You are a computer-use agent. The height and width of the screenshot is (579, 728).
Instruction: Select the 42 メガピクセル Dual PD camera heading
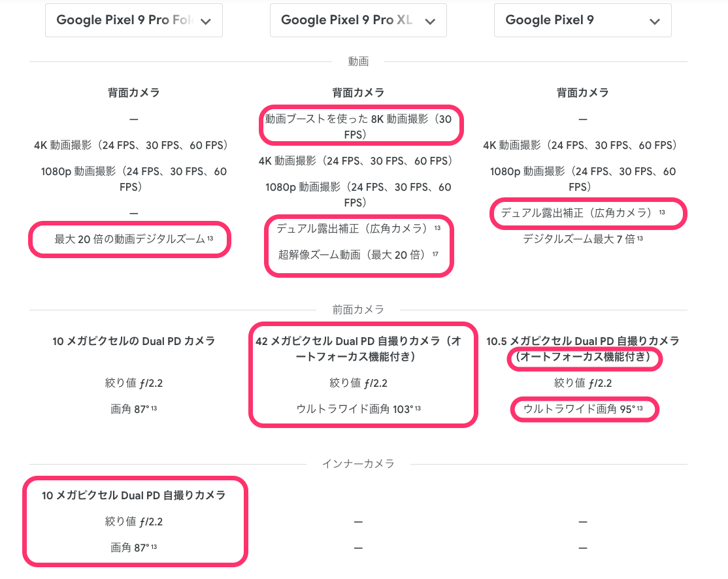[x=358, y=349]
